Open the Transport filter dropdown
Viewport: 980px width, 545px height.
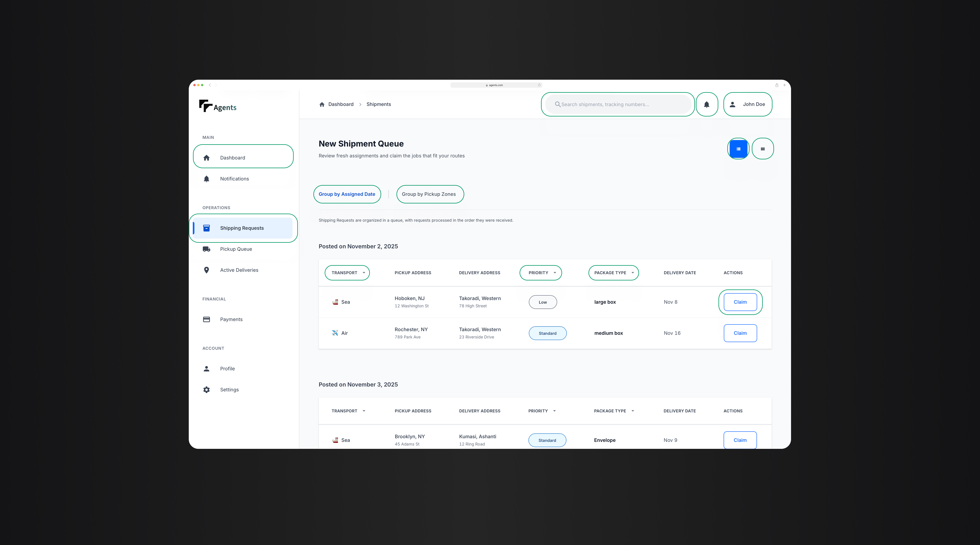347,272
